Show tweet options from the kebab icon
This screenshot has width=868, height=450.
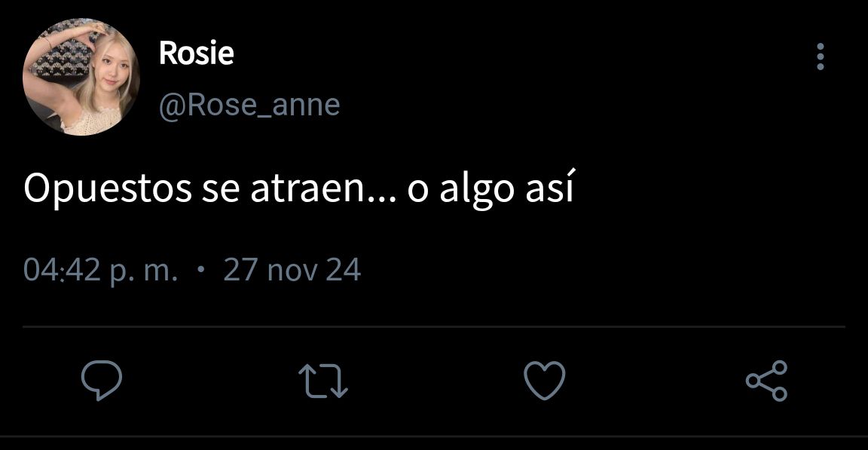click(x=821, y=57)
